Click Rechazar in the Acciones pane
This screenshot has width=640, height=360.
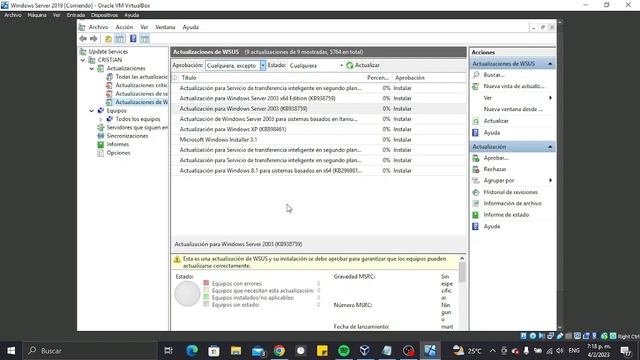(x=495, y=169)
